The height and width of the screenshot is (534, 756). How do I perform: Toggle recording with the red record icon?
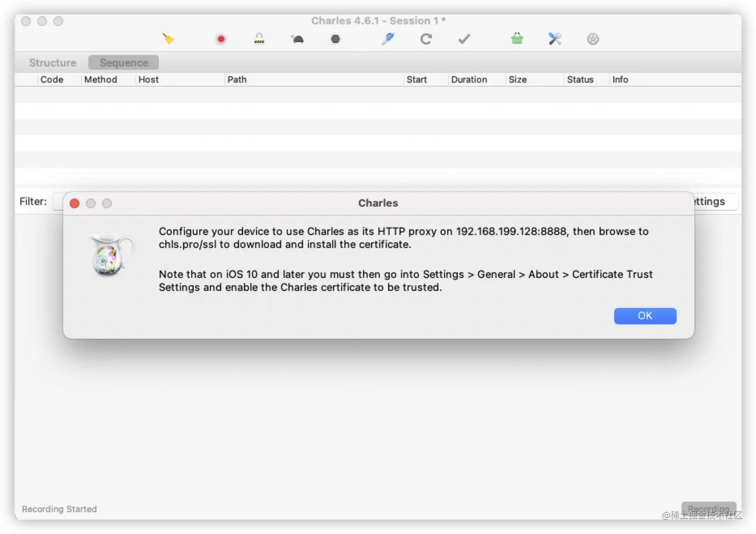click(x=221, y=39)
